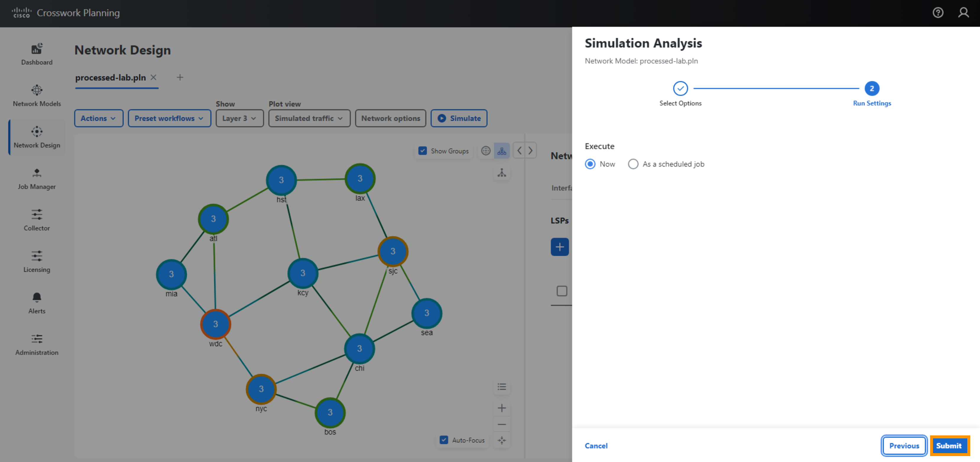Open the Collector sidebar item
The width and height of the screenshot is (980, 462).
pos(37,220)
